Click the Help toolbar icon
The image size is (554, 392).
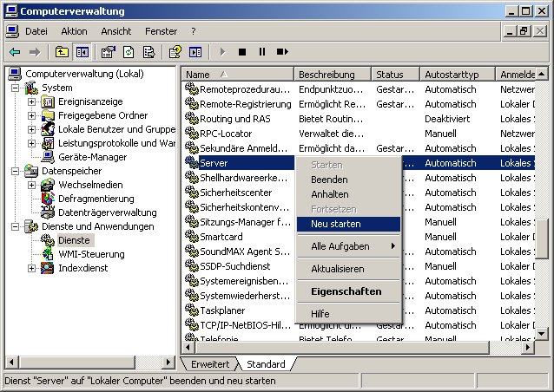(175, 52)
